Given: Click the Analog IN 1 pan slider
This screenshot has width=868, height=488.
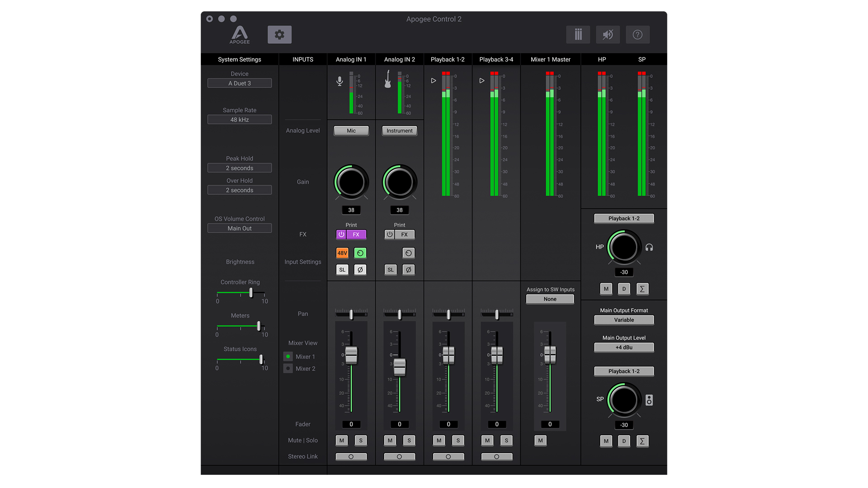Looking at the screenshot, I should coord(351,314).
